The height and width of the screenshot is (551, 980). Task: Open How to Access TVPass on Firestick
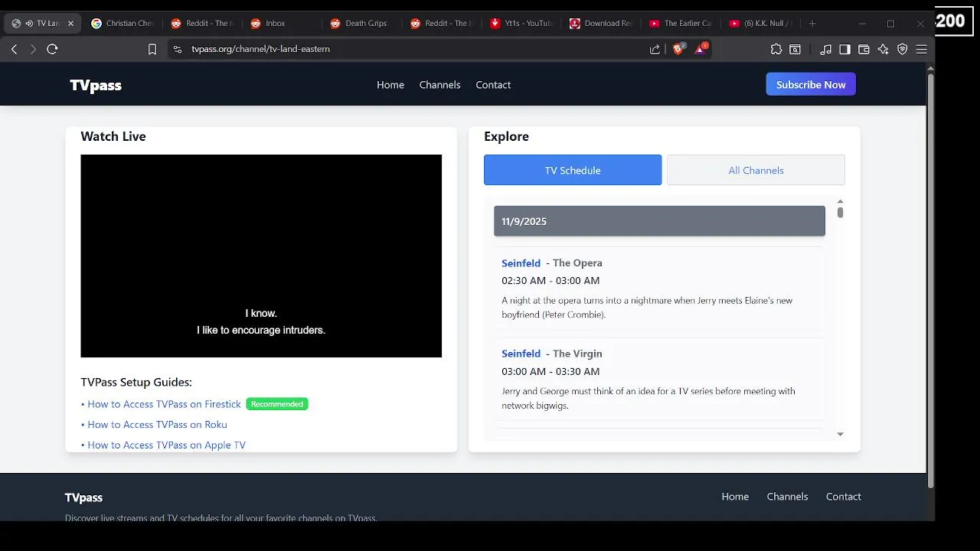coord(164,404)
